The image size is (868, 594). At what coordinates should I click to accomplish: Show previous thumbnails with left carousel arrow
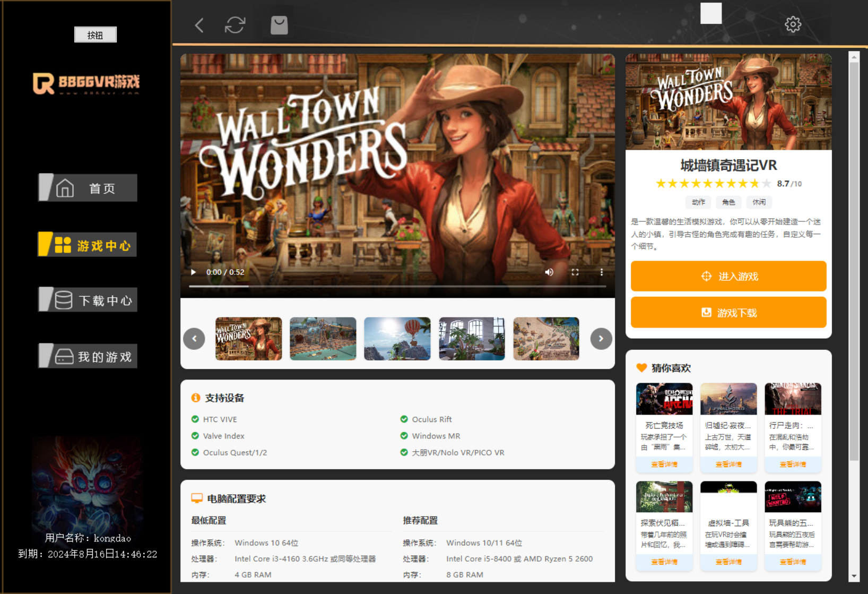point(194,339)
